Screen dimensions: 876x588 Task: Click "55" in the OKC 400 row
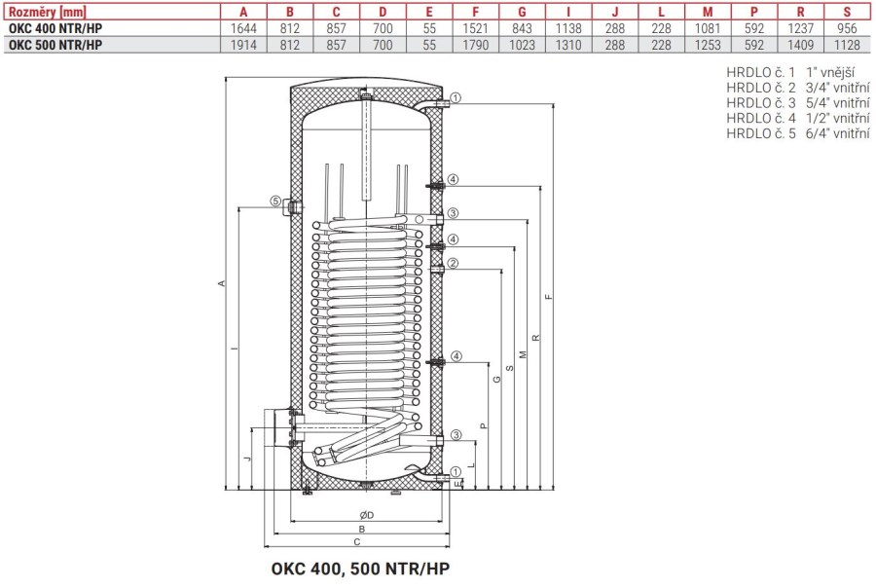(x=429, y=28)
